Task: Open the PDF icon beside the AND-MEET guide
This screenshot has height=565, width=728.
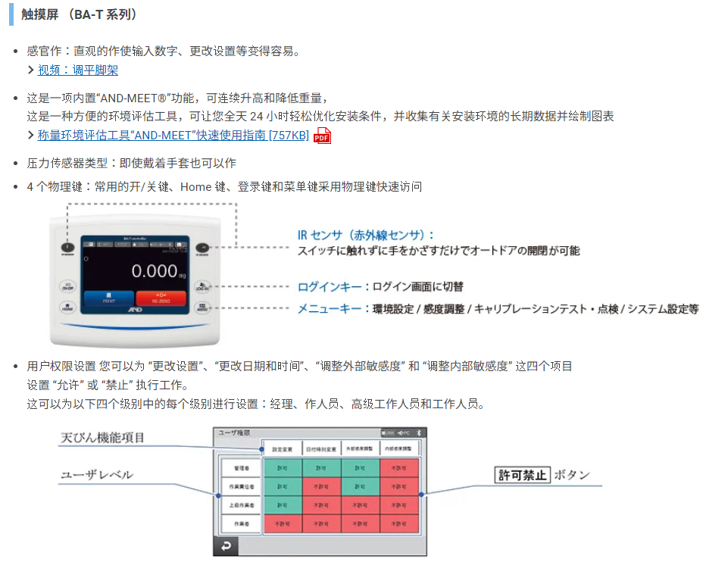Action: pyautogui.click(x=323, y=136)
